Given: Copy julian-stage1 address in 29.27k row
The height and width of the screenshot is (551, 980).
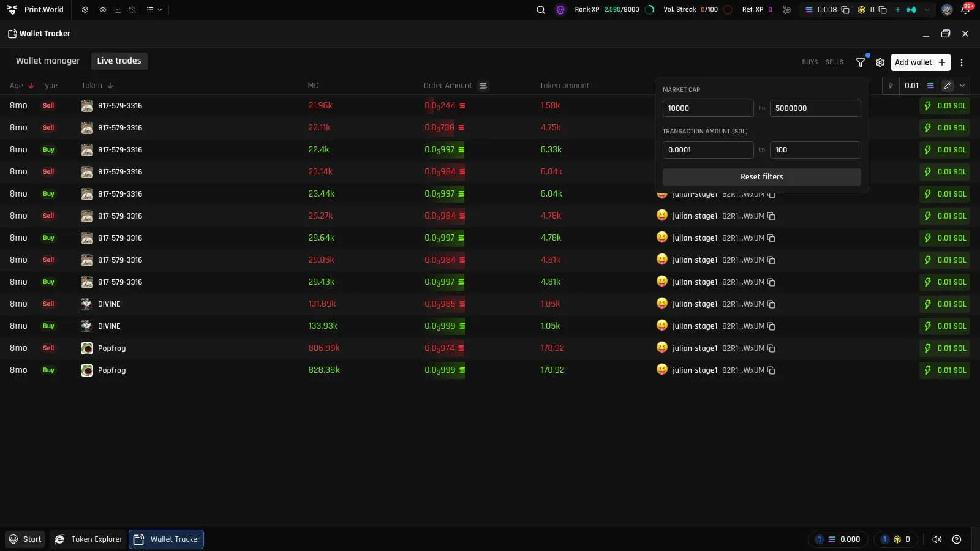Looking at the screenshot, I should click(x=771, y=216).
